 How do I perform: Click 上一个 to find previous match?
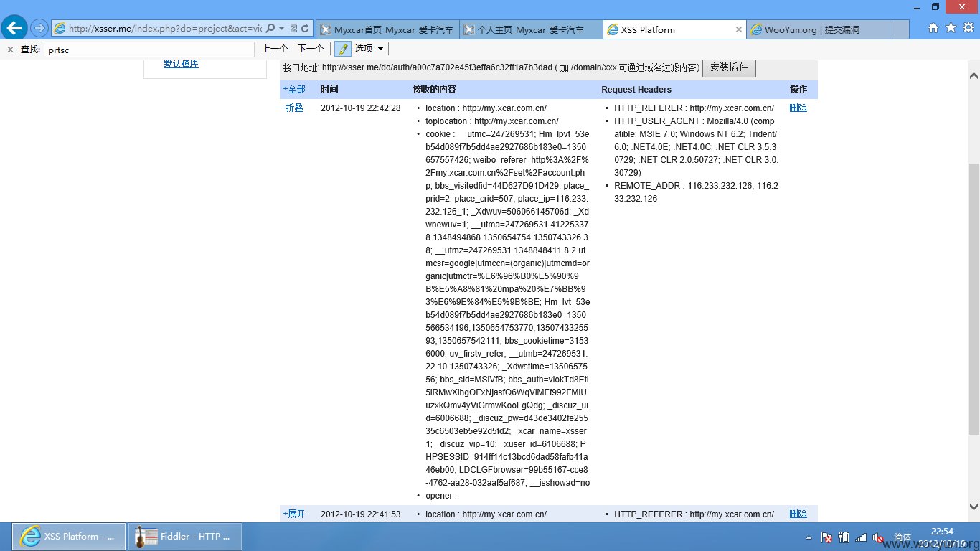[x=274, y=49]
